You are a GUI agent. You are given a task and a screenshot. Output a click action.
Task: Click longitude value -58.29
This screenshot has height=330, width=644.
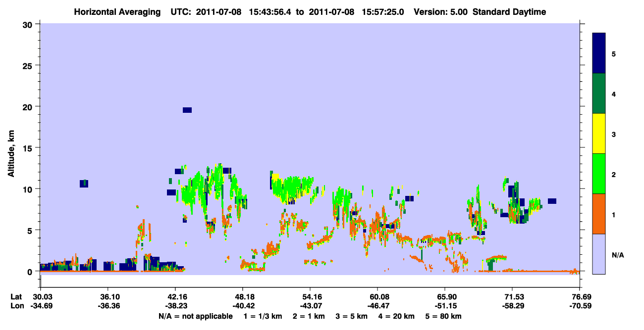pos(512,306)
